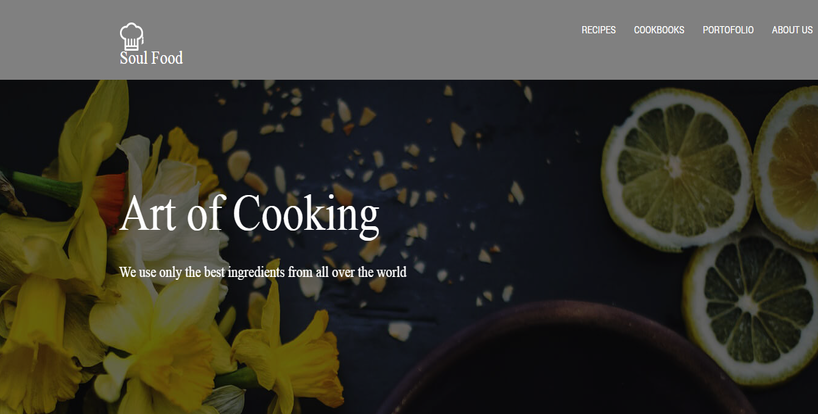The width and height of the screenshot is (818, 414).
Task: Open the ABOUT US page
Action: click(x=792, y=30)
